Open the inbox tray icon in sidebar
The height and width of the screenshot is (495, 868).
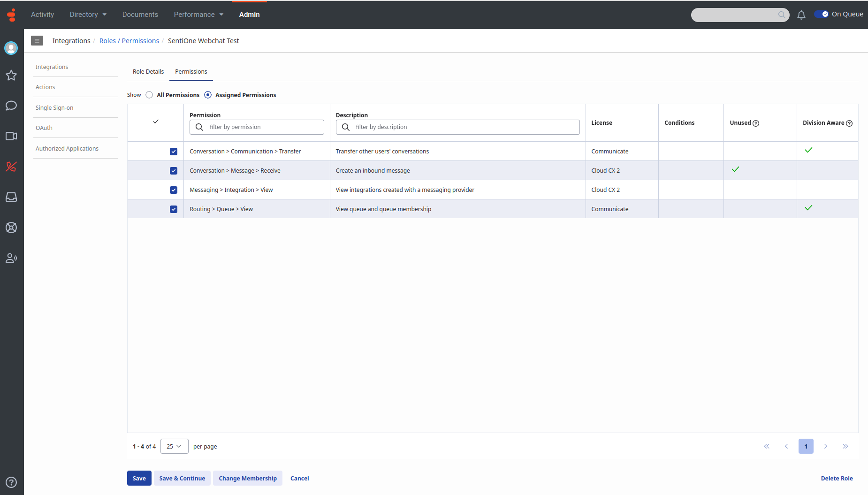[11, 197]
